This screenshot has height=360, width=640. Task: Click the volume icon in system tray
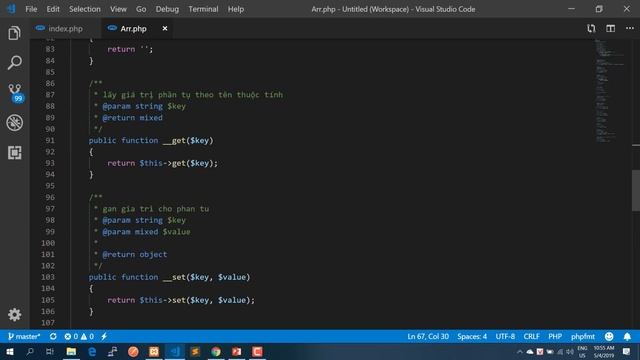569,351
